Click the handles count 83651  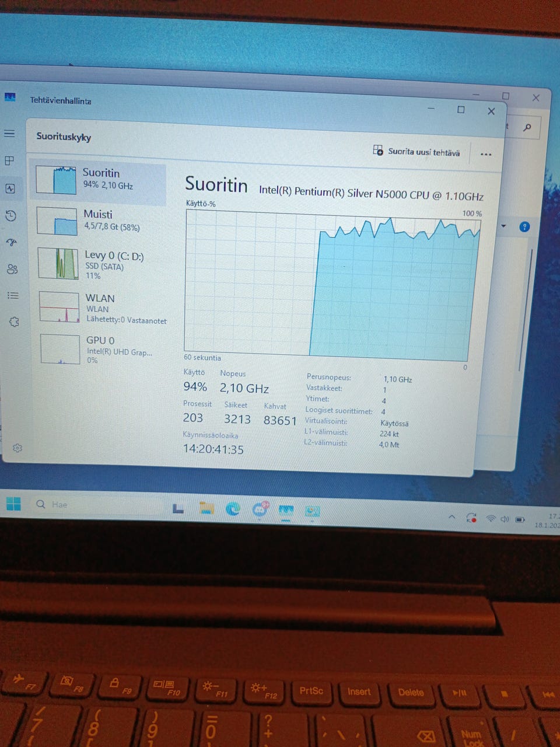coord(280,420)
